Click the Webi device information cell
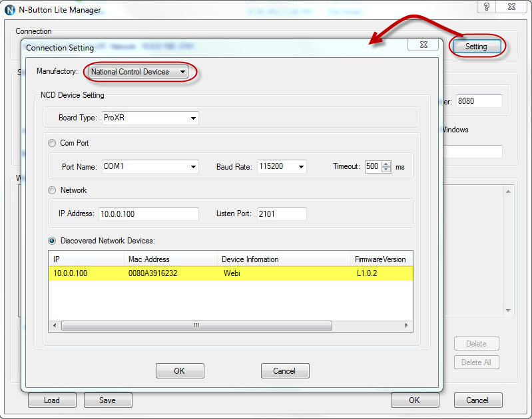This screenshot has height=419, width=532. pos(232,273)
